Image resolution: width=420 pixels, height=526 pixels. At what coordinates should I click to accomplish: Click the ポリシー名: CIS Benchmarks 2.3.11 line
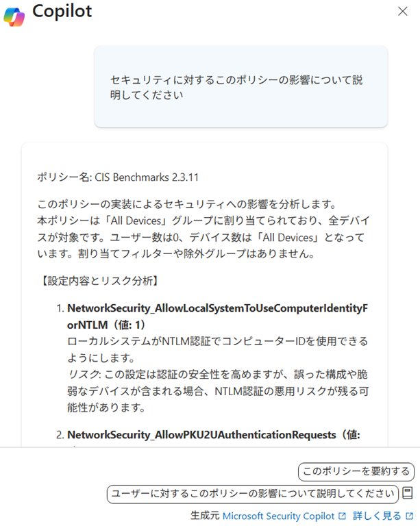[x=118, y=177]
